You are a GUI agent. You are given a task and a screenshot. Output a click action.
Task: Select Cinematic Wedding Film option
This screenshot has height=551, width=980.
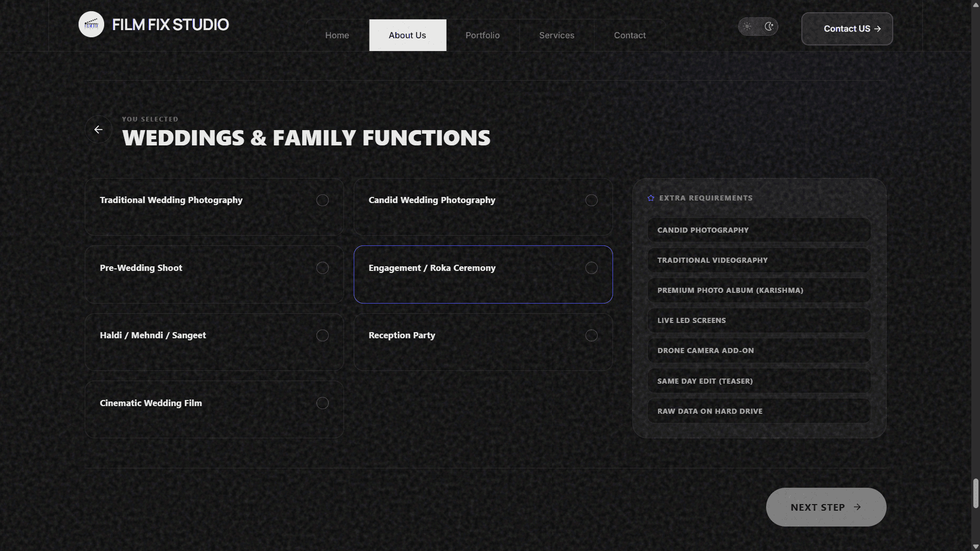coord(214,409)
